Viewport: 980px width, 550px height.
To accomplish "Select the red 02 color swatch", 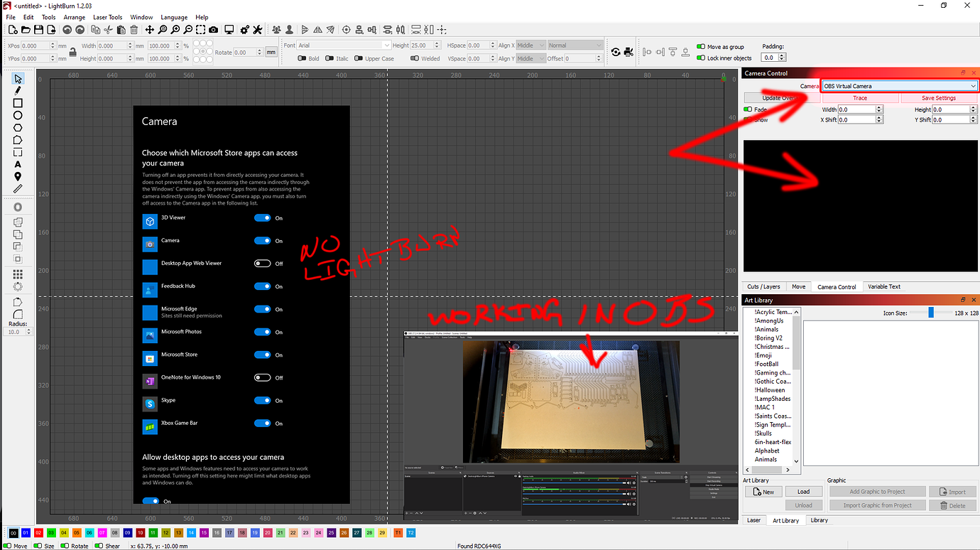I will [38, 532].
